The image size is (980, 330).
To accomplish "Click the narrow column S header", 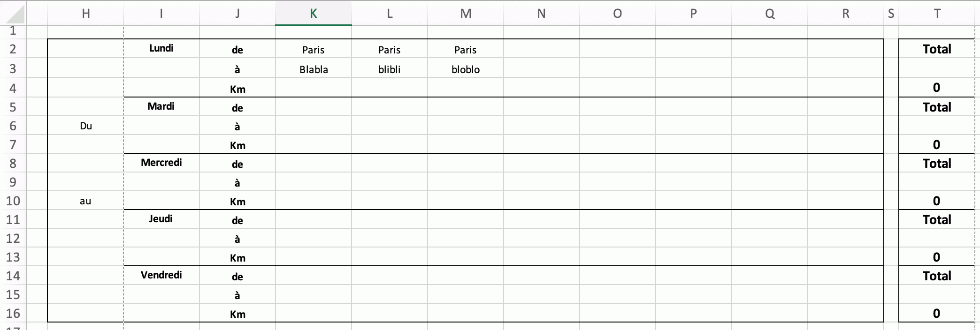I will pyautogui.click(x=891, y=14).
